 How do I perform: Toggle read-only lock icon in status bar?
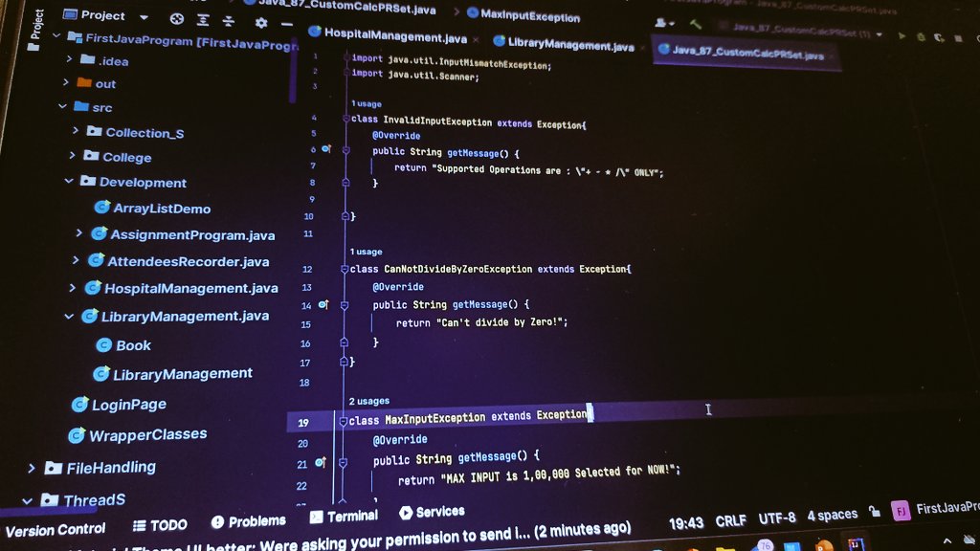click(875, 512)
